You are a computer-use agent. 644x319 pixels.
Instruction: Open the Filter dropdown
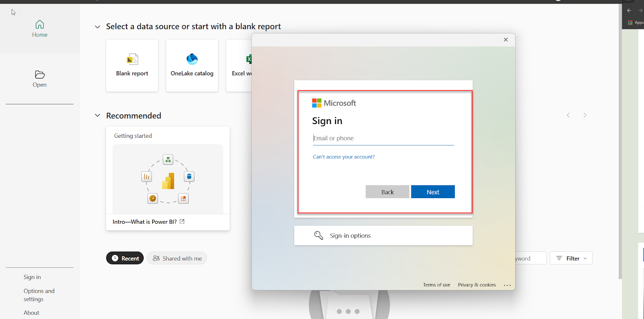pyautogui.click(x=571, y=258)
